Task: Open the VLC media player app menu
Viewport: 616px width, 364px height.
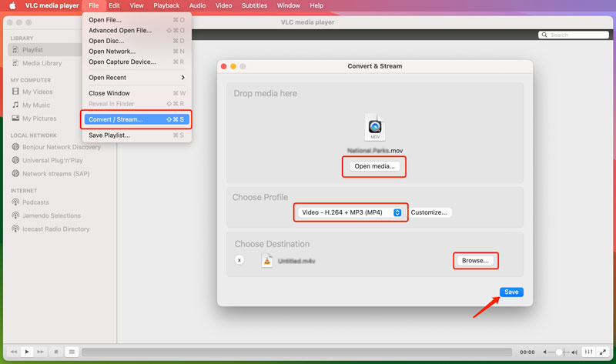Action: (52, 5)
